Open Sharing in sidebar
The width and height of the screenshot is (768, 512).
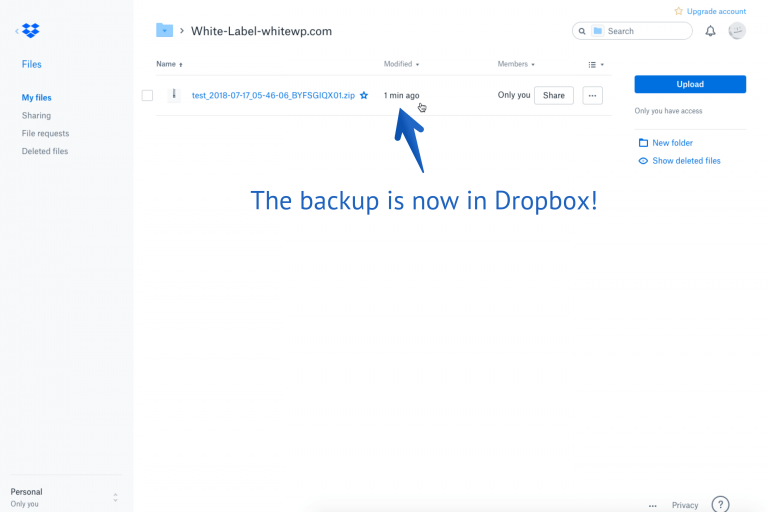[36, 116]
